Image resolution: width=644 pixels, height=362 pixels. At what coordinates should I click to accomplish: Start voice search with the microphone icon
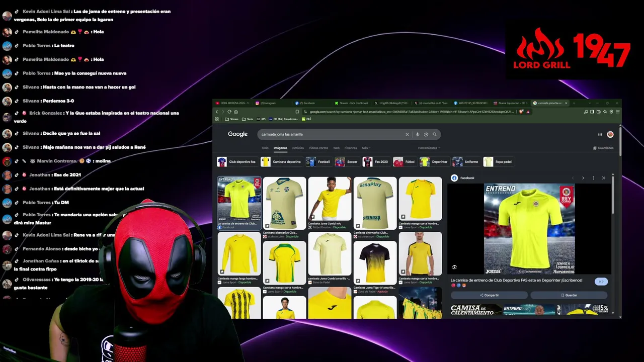pos(417,134)
